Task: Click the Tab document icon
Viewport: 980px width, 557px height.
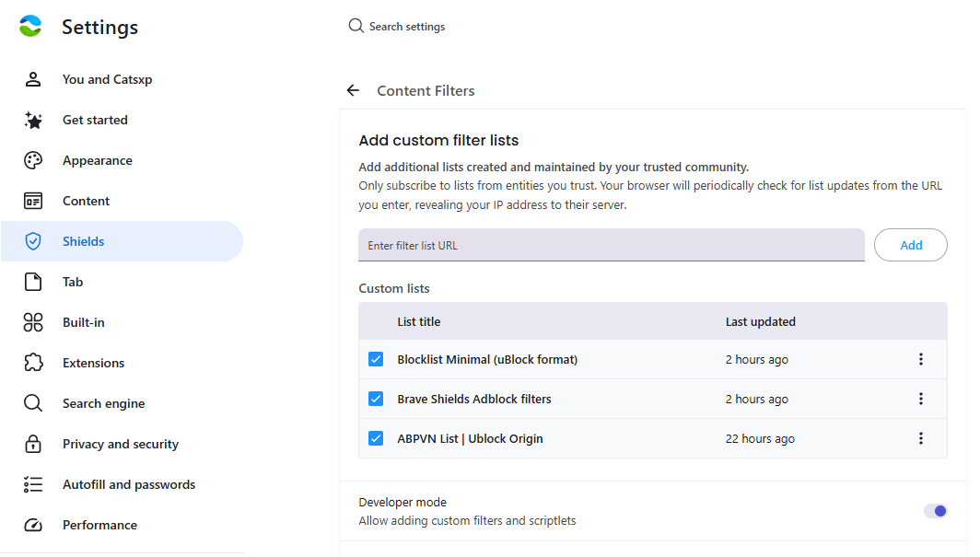Action: click(33, 282)
